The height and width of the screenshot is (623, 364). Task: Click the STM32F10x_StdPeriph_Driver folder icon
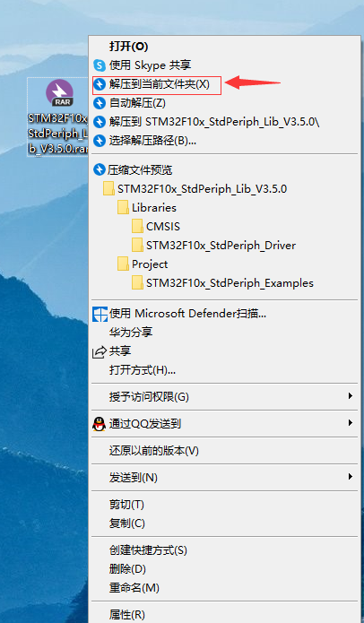[x=137, y=245]
